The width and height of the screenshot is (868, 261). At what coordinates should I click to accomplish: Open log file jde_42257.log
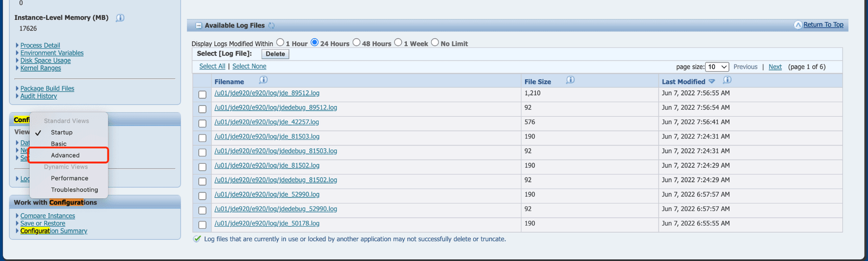click(x=266, y=122)
